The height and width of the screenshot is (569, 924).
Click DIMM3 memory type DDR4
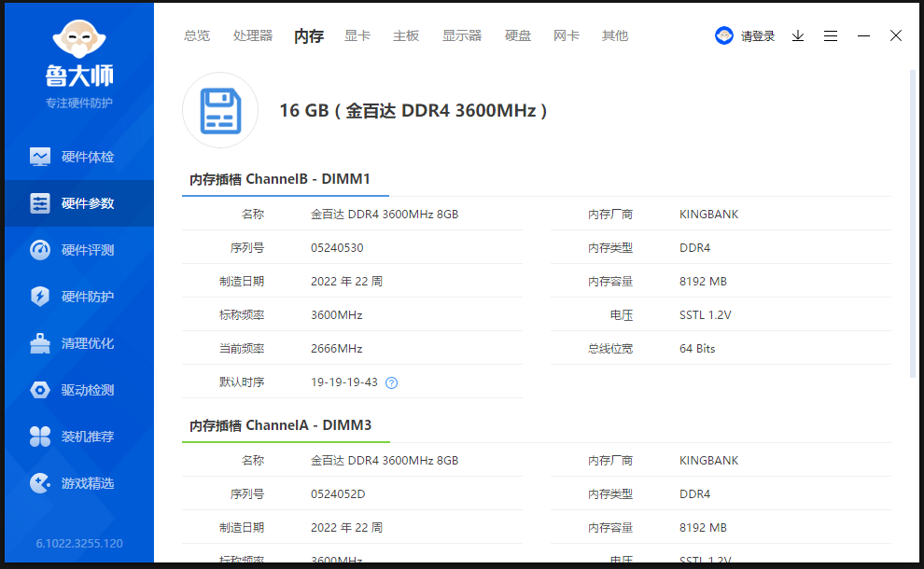pyautogui.click(x=694, y=494)
